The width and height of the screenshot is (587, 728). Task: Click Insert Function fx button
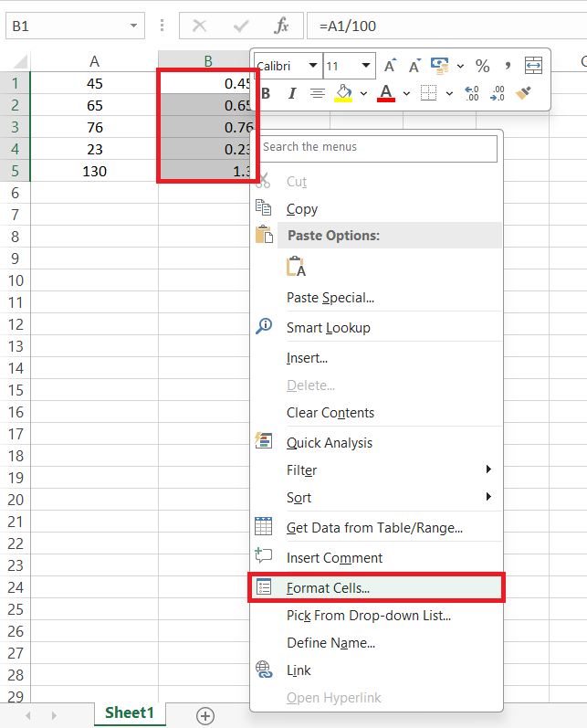point(281,26)
